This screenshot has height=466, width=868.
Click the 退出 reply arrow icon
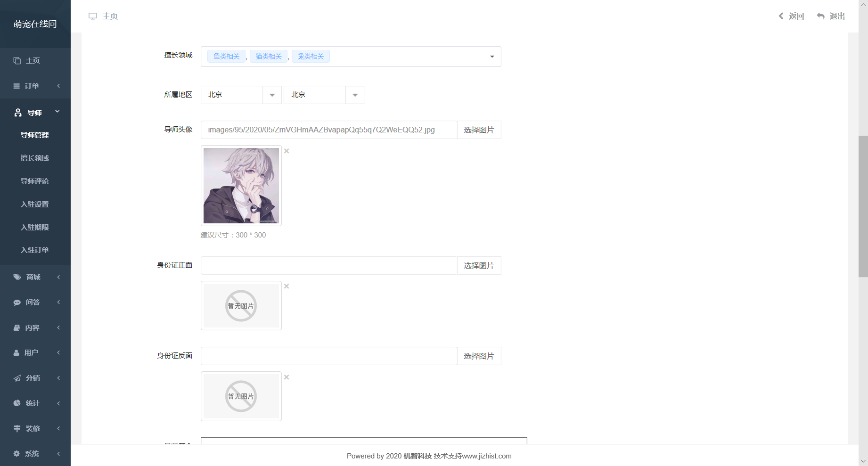point(820,16)
